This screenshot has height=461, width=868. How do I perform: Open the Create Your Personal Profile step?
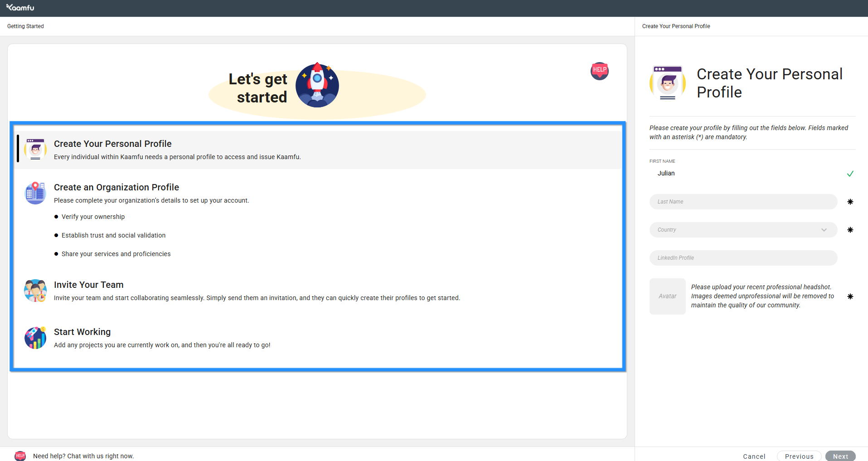point(113,144)
